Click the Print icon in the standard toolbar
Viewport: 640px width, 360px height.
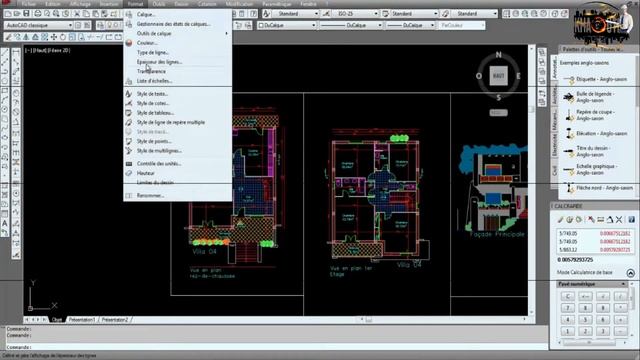tap(38, 13)
